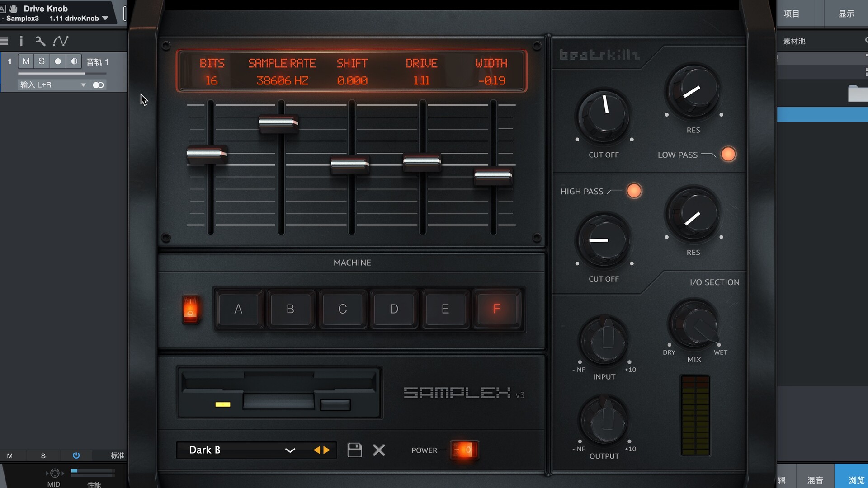The image size is (868, 488).
Task: Go to the next preset arrow
Action: (327, 450)
